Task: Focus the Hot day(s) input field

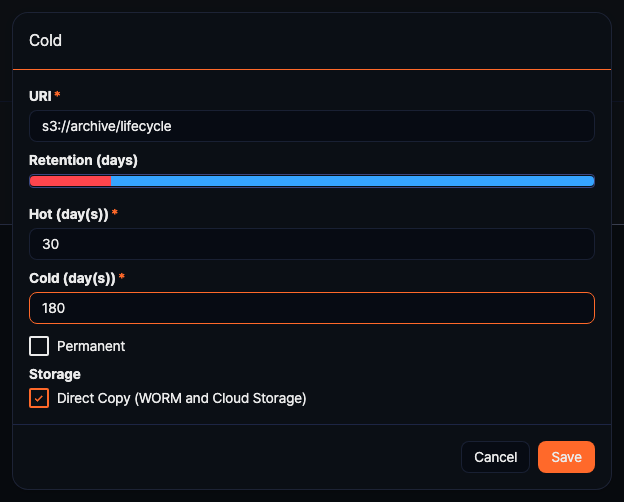Action: (311, 244)
